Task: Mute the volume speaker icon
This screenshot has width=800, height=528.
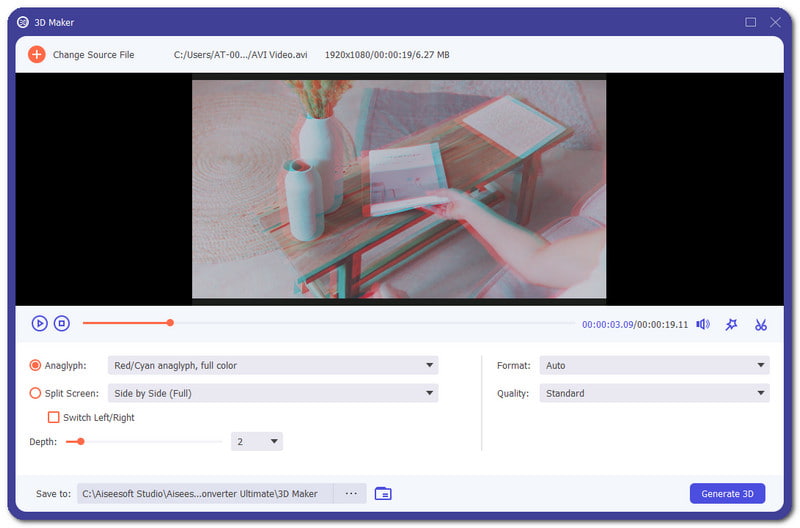Action: (703, 324)
